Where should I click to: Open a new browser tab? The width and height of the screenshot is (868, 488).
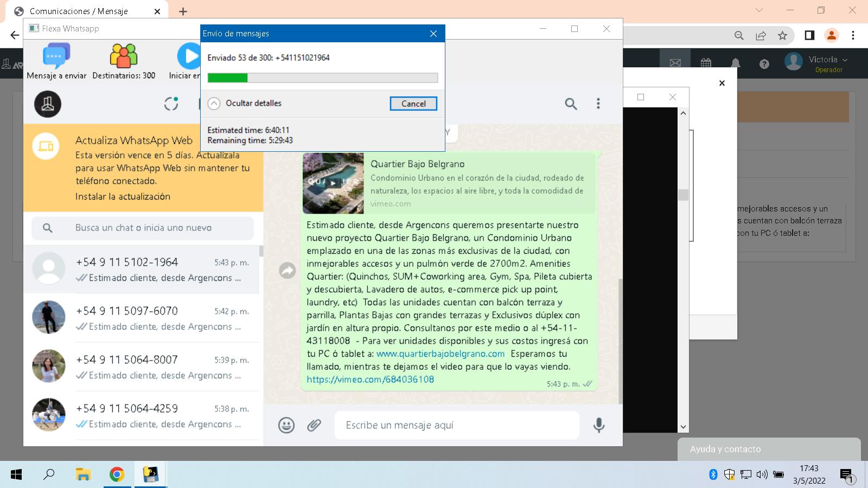point(183,11)
